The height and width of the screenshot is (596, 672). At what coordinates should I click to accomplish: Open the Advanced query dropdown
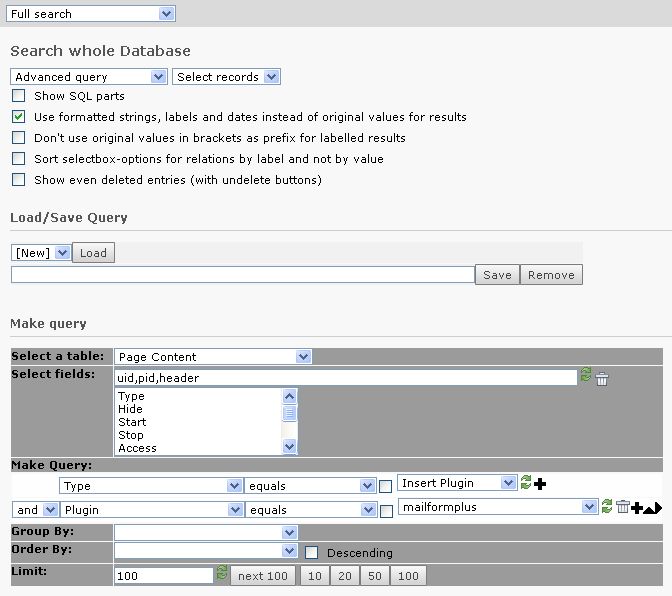click(89, 77)
